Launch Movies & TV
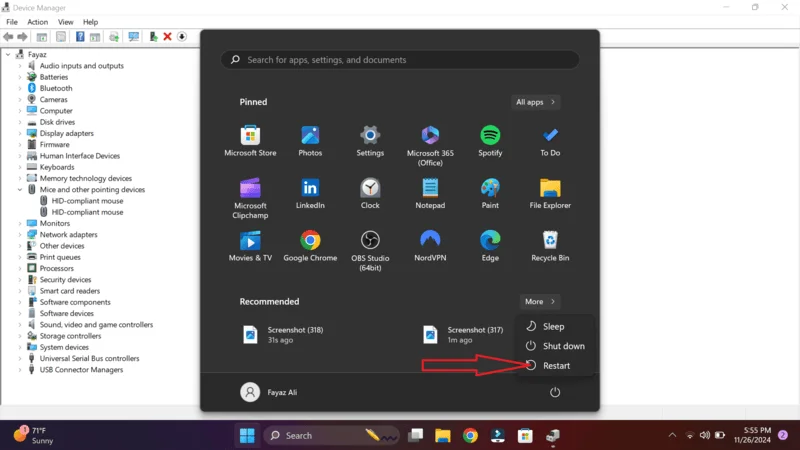 point(250,246)
